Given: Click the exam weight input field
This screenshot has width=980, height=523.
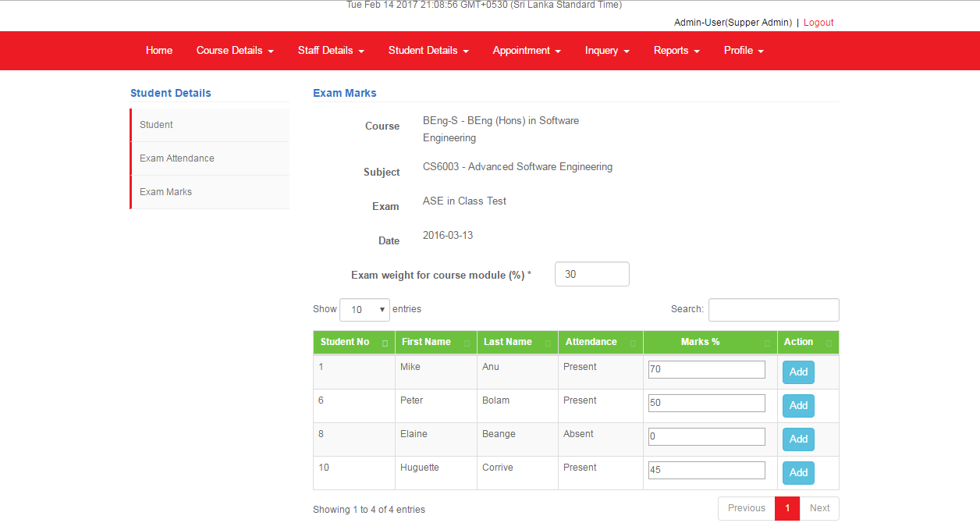Looking at the screenshot, I should (x=591, y=275).
